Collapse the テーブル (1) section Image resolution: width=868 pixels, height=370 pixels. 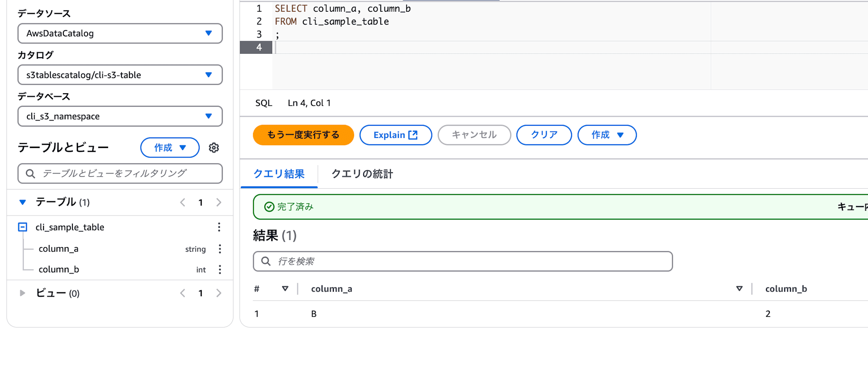[x=23, y=202]
